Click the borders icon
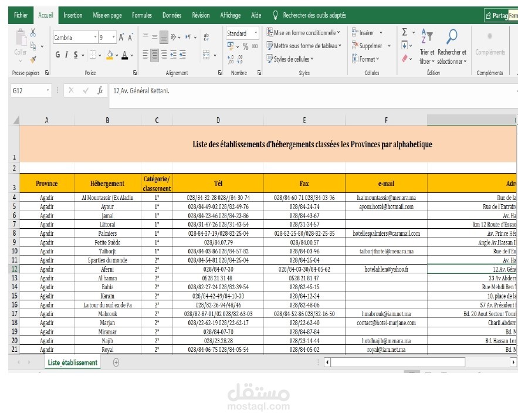The height and width of the screenshot is (420, 518). [93, 55]
